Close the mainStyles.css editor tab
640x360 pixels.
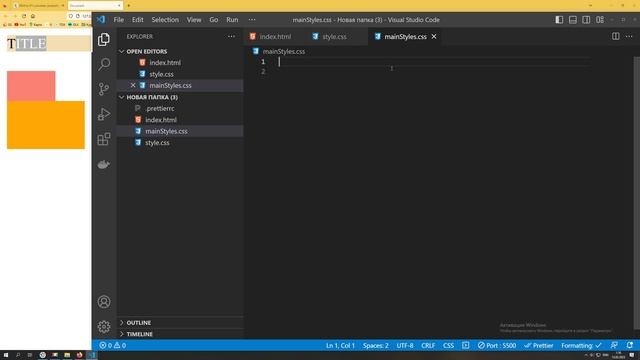pos(434,36)
